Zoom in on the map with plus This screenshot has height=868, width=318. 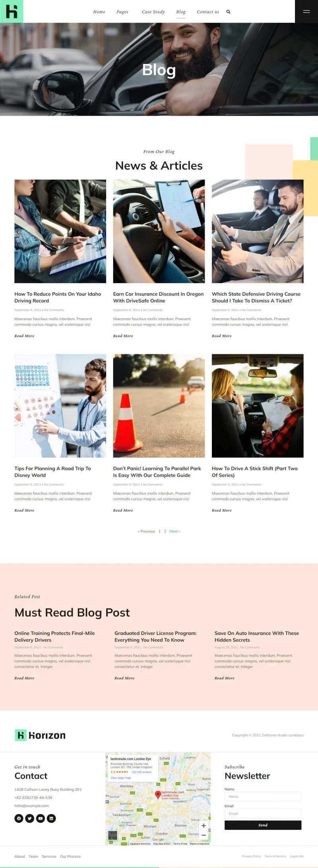click(204, 825)
